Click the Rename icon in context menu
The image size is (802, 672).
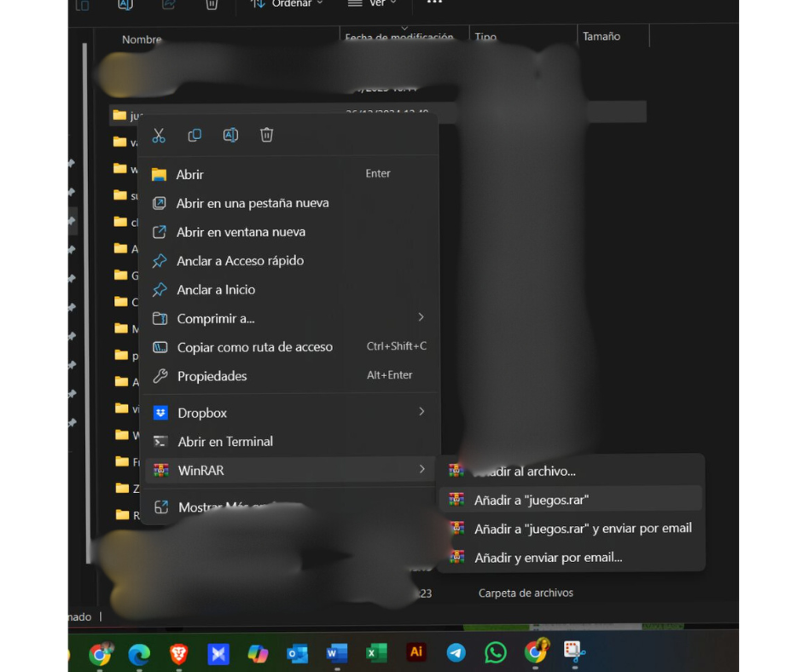tap(230, 136)
